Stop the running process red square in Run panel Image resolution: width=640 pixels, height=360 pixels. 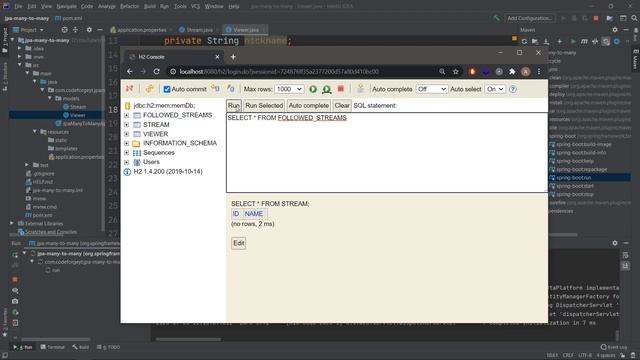pos(15,280)
